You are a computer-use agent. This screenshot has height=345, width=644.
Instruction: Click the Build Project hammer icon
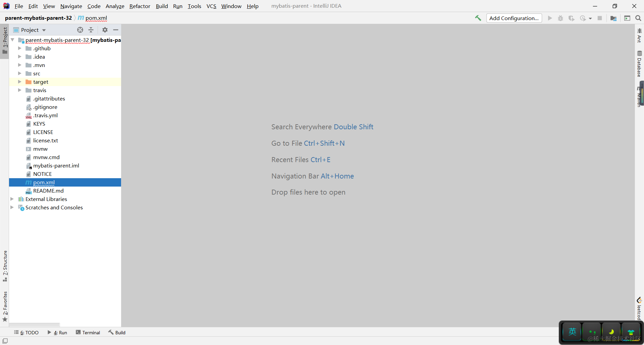point(478,18)
